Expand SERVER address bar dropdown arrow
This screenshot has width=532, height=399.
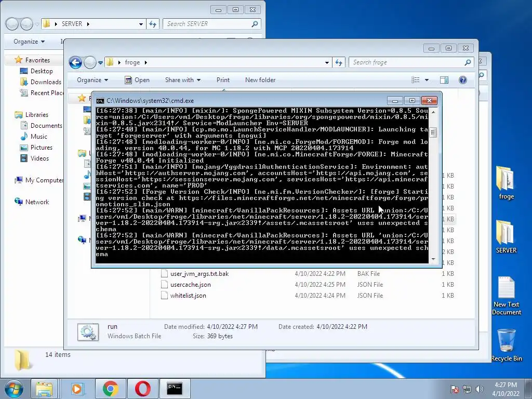tap(141, 24)
